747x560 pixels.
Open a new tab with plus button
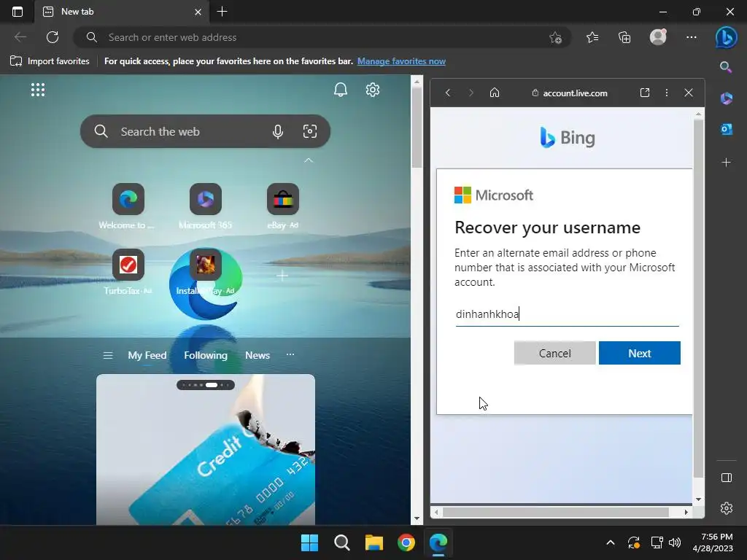click(x=222, y=12)
